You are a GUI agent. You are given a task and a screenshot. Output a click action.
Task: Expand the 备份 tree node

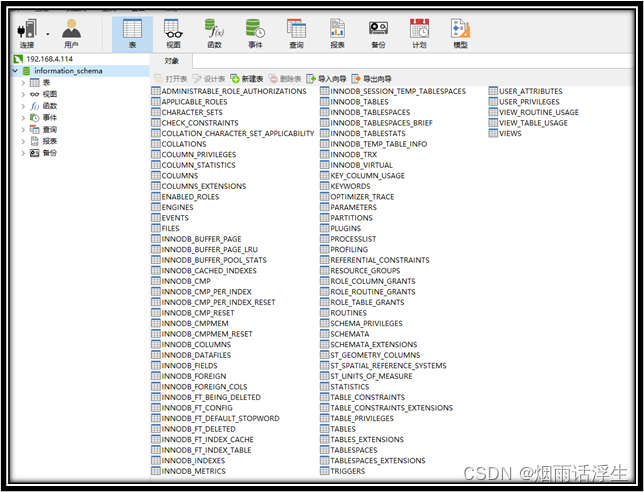[23, 153]
